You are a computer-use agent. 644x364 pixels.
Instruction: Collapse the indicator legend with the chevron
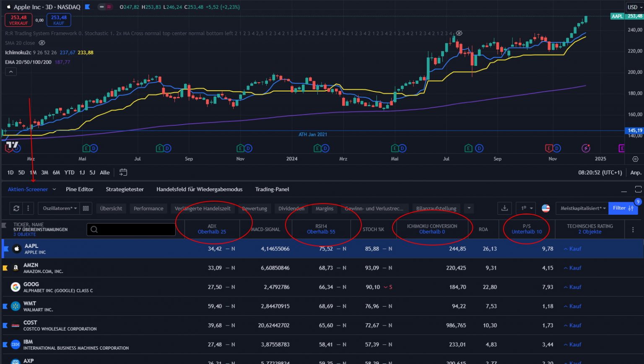pos(11,72)
